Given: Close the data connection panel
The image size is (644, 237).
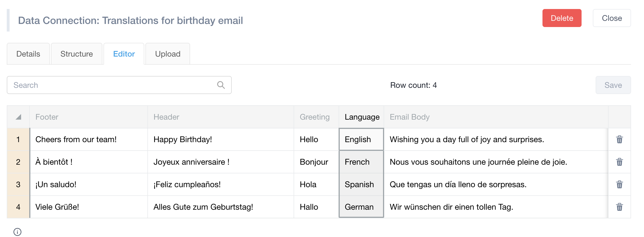Looking at the screenshot, I should (x=612, y=18).
